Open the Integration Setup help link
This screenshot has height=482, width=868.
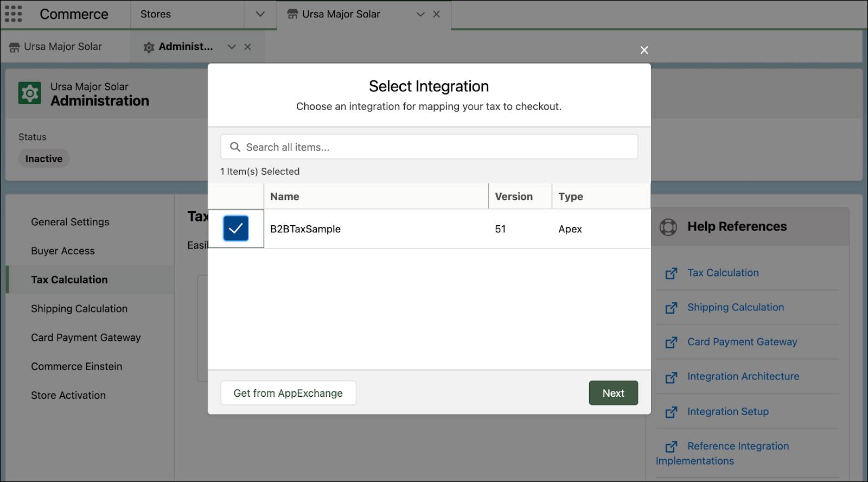[728, 411]
